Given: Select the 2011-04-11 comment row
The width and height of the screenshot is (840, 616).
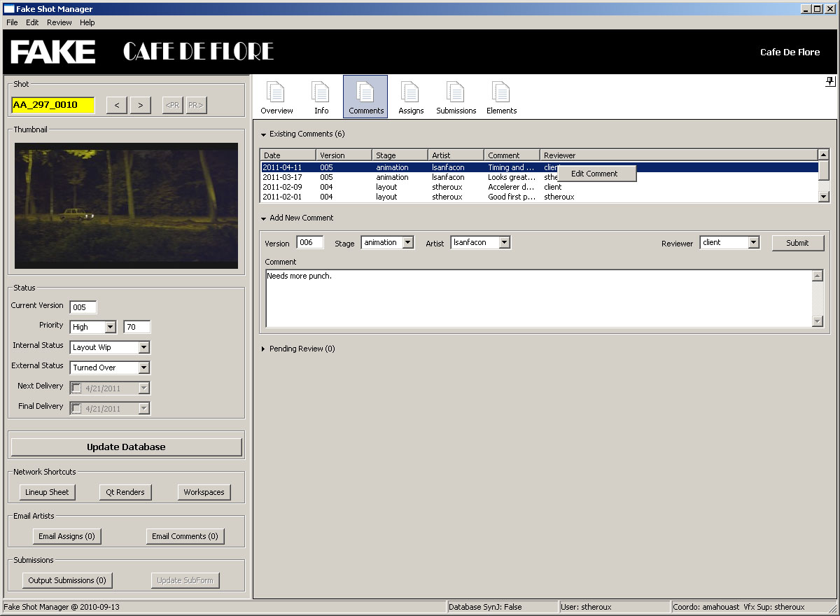Looking at the screenshot, I should pos(540,167).
